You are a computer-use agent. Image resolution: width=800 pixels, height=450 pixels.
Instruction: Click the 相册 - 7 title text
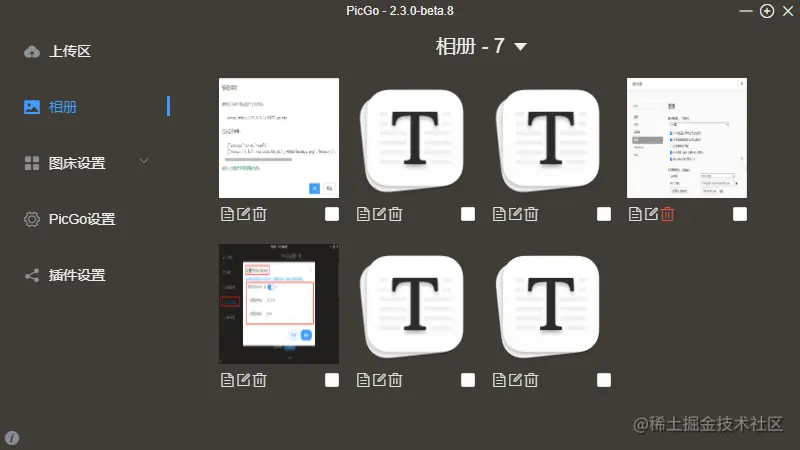point(470,46)
